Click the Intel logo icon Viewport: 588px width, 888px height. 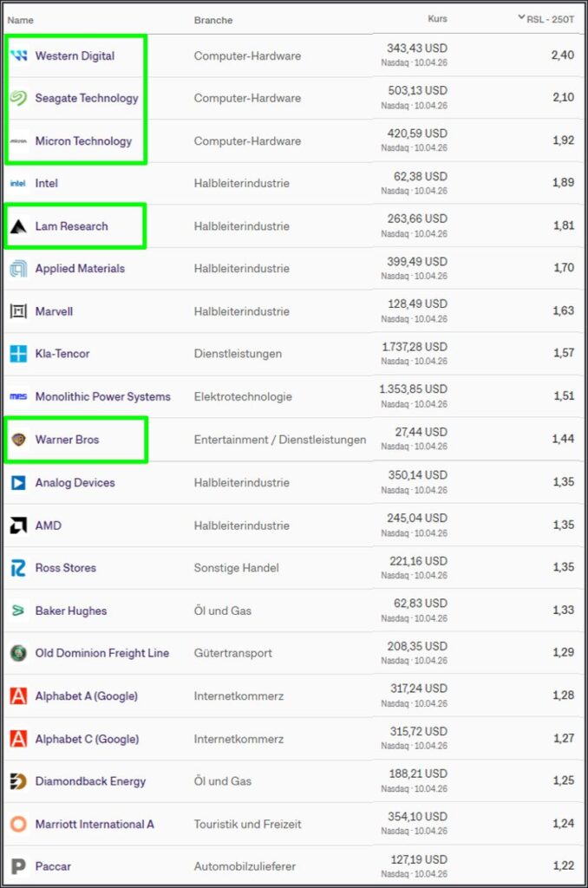click(x=18, y=184)
